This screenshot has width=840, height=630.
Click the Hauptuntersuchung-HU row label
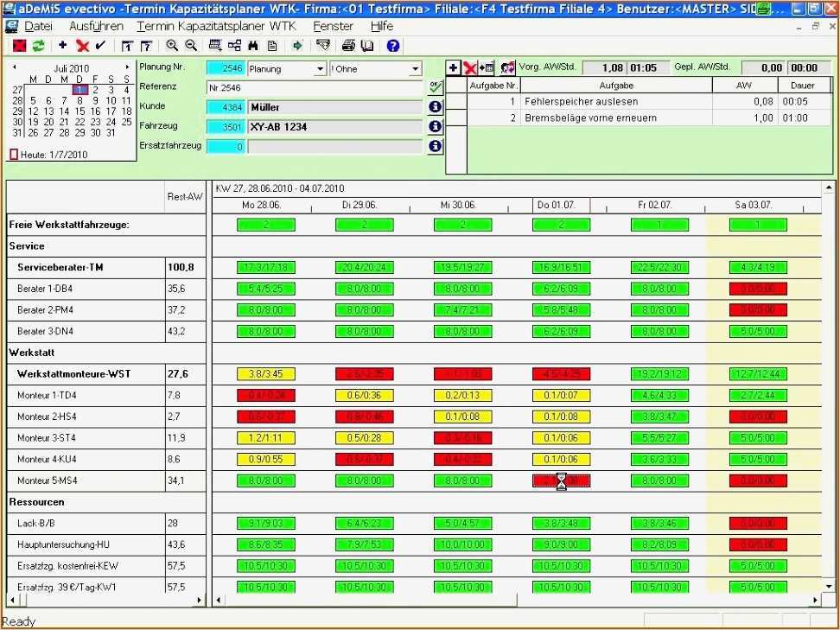point(63,544)
